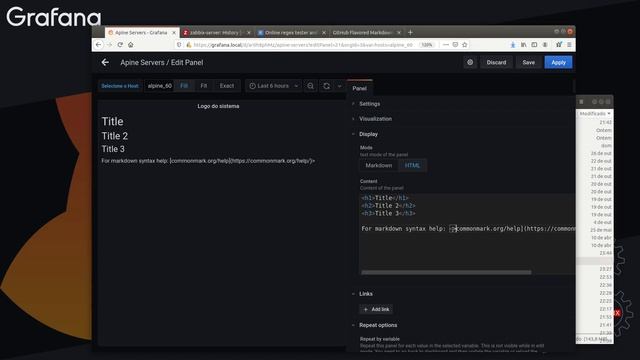Click the clock icon in Last 6 hours
Viewport: 640px width, 360px height.
(x=252, y=86)
